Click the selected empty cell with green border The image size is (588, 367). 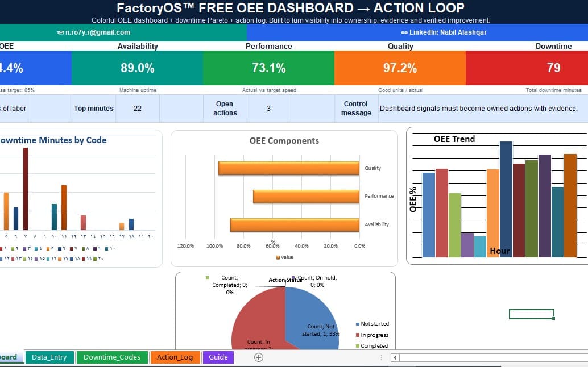pos(531,314)
